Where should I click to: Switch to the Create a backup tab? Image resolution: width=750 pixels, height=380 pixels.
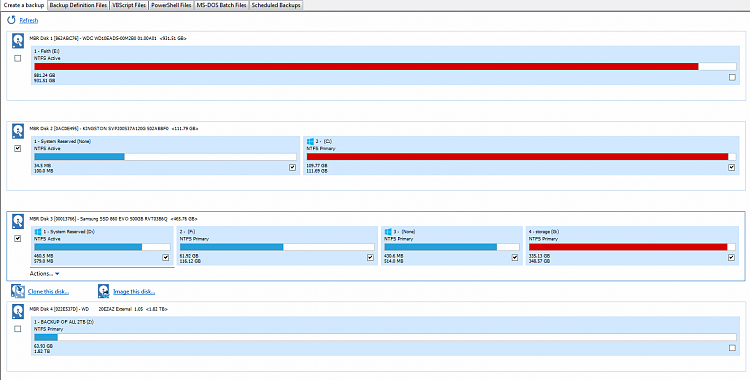(23, 5)
